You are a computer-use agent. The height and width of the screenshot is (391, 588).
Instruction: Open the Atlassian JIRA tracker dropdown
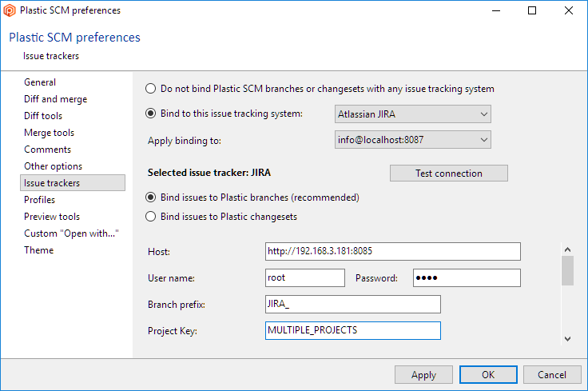tap(412, 114)
